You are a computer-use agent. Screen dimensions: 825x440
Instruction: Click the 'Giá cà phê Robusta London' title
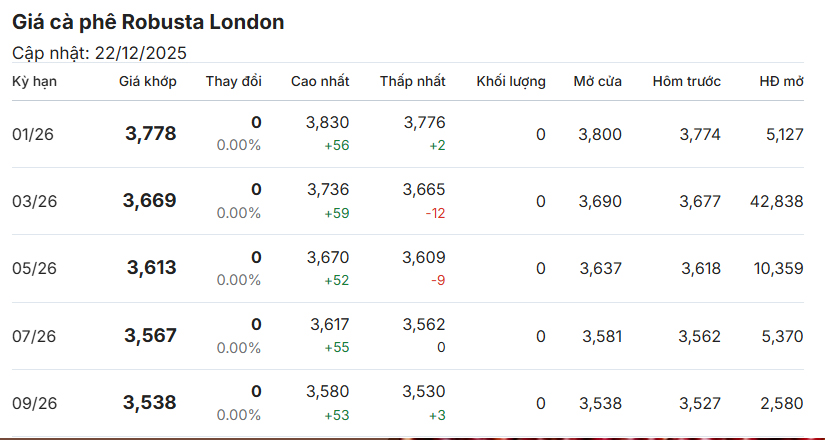(x=147, y=22)
